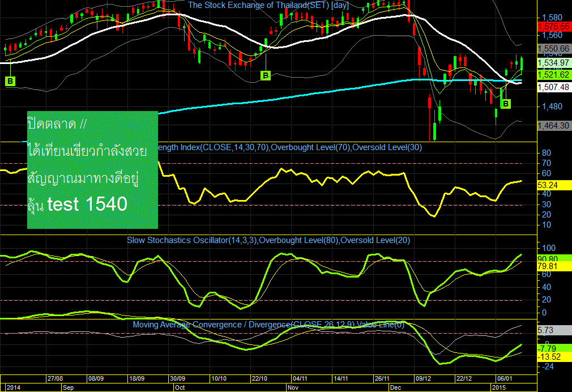
Task: Click the 2015 year label on the time axis
Action: point(499,387)
